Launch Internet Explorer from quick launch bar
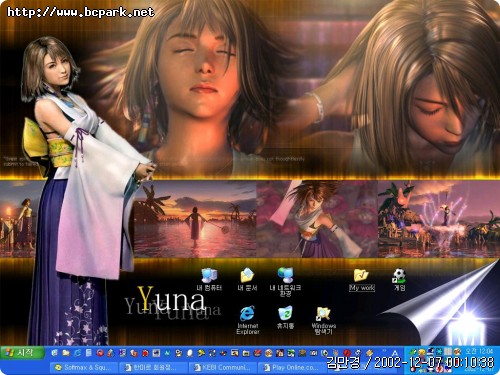This screenshot has width=500, height=375. point(77,353)
